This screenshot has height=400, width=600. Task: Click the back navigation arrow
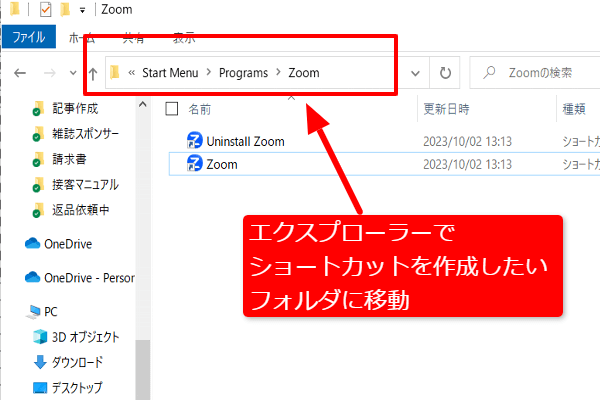pos(21,72)
